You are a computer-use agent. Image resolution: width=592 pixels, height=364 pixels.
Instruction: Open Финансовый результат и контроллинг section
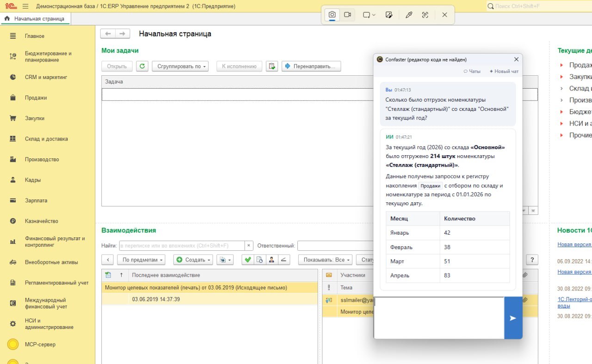click(x=55, y=242)
